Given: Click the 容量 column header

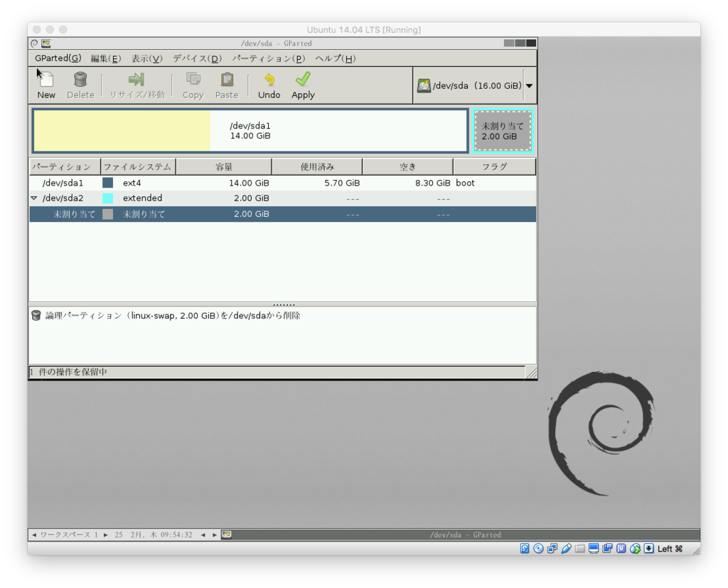Looking at the screenshot, I should [224, 167].
